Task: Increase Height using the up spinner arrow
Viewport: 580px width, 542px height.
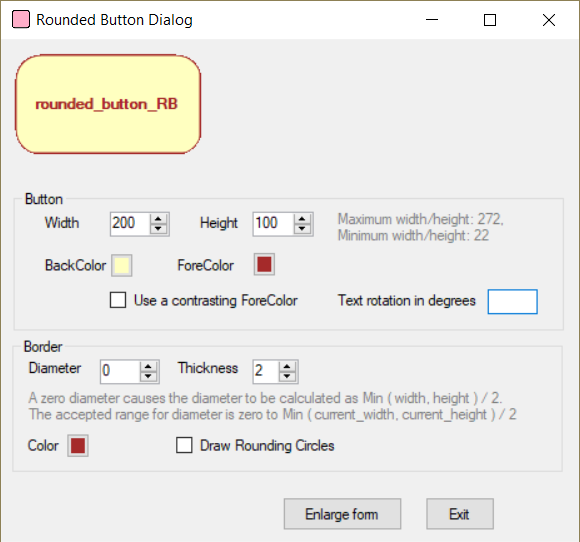Action: [302, 219]
